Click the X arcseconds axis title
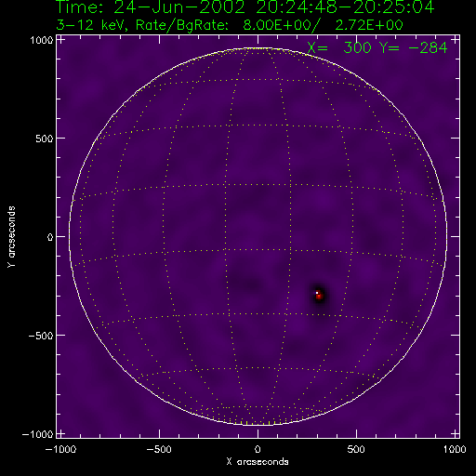This screenshot has width=476, height=476. pos(258,462)
